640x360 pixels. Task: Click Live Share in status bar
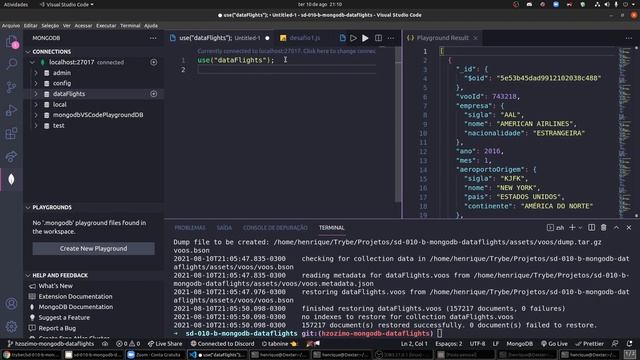(x=164, y=344)
